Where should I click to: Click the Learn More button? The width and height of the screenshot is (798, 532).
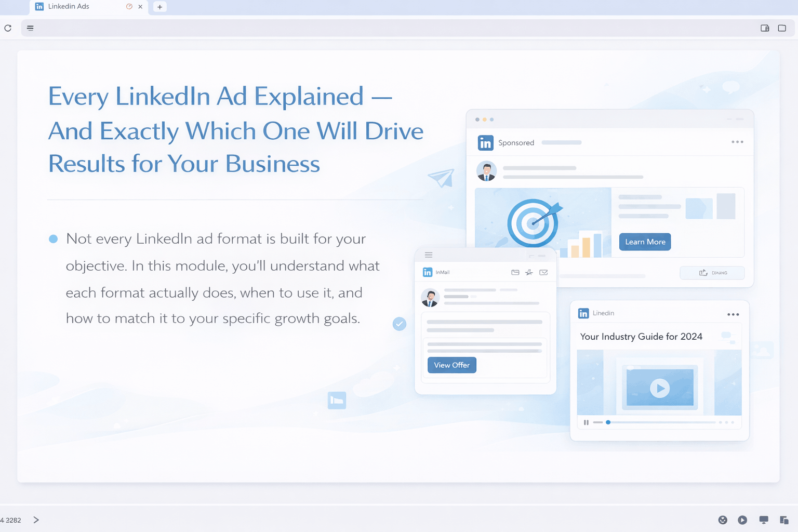(x=645, y=242)
